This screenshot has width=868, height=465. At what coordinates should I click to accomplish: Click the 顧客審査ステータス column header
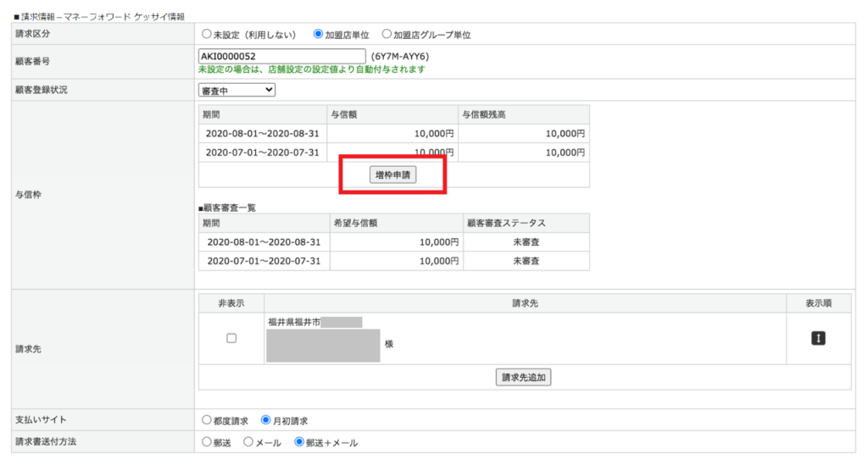(506, 224)
